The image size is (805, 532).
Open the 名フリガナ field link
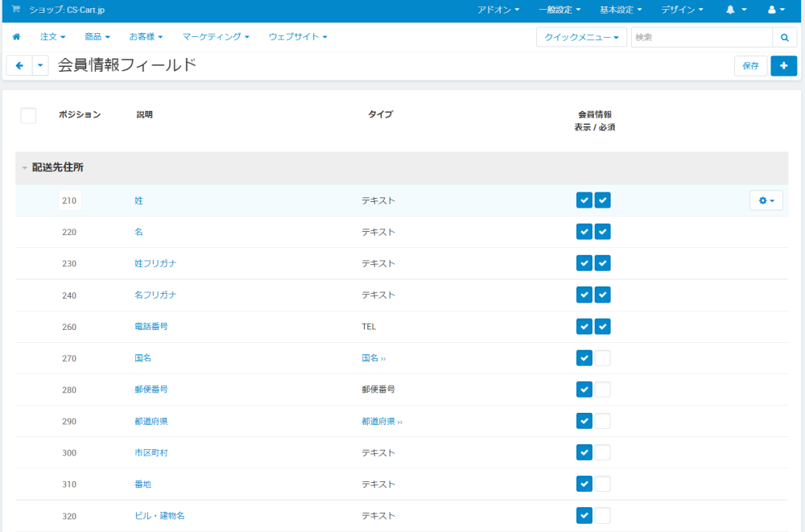point(155,295)
